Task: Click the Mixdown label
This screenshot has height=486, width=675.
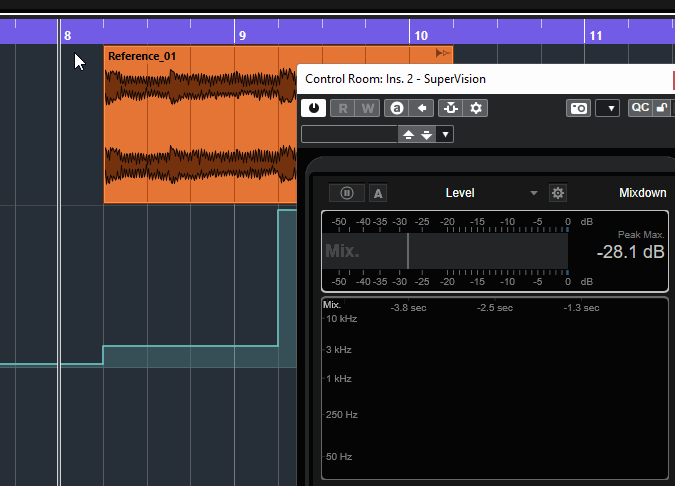Action: coord(642,193)
